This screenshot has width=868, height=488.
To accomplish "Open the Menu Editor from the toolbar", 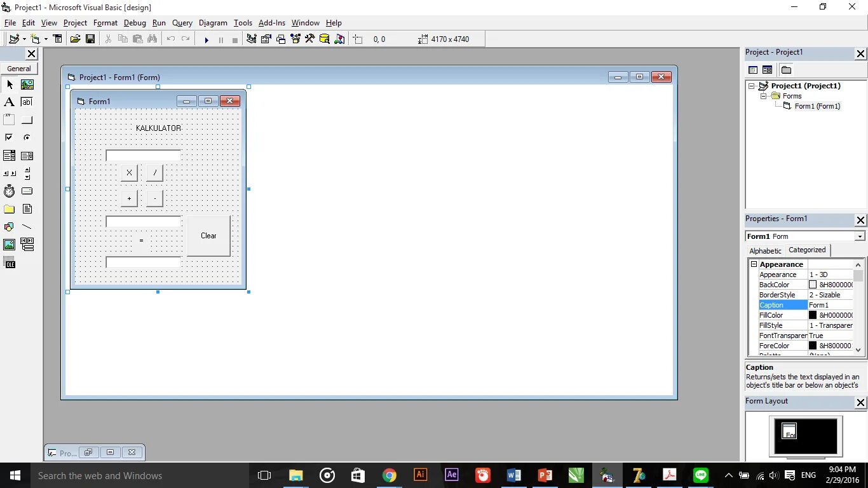I will point(58,39).
